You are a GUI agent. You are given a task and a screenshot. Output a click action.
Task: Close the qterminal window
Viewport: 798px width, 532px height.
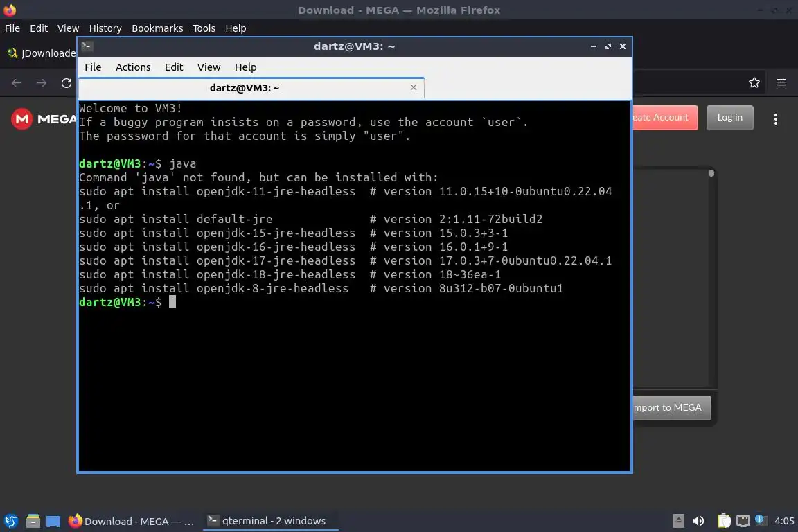pyautogui.click(x=623, y=46)
